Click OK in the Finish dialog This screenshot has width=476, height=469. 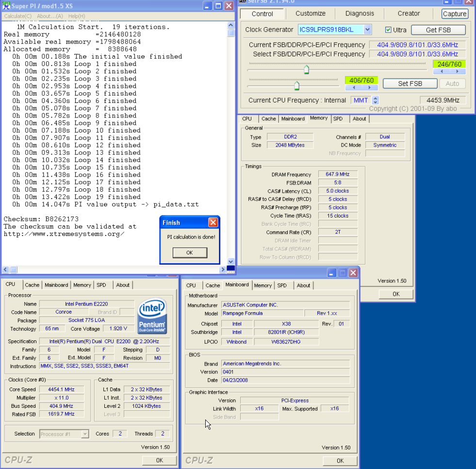pos(190,252)
